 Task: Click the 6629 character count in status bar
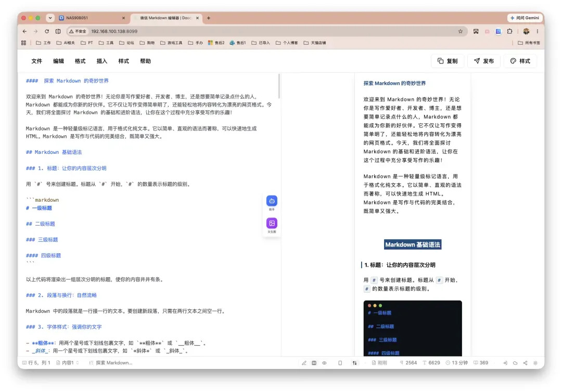(431, 363)
